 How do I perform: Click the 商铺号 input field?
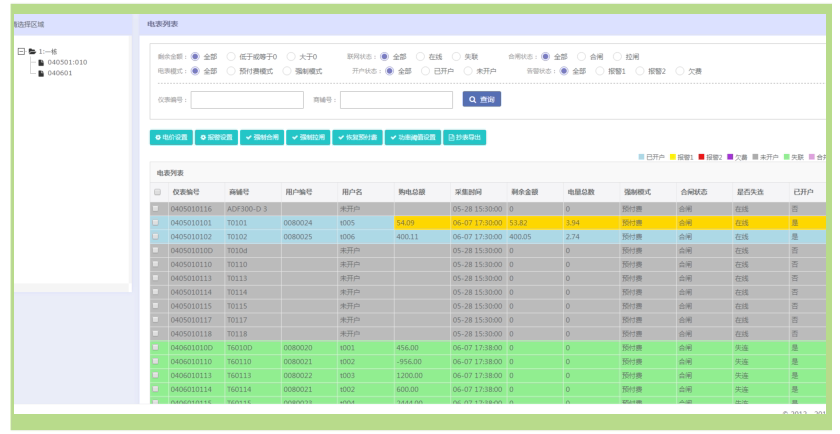(396, 100)
